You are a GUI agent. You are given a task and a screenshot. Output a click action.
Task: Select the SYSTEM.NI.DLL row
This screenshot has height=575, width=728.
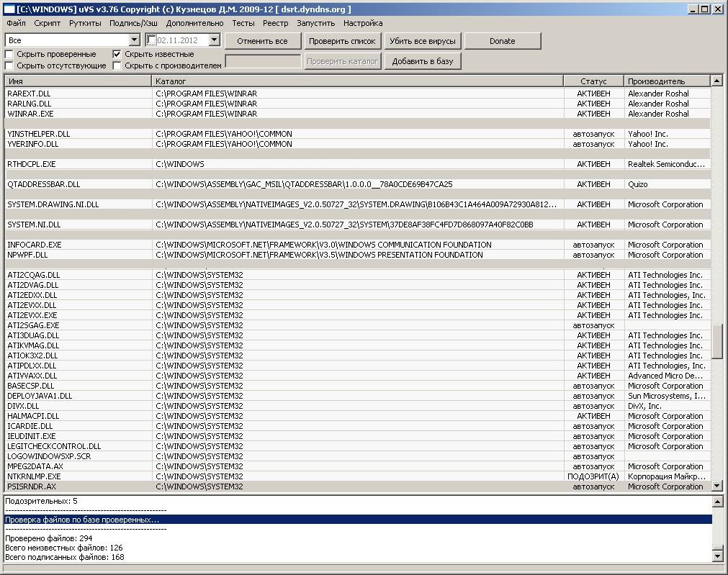pos(357,225)
